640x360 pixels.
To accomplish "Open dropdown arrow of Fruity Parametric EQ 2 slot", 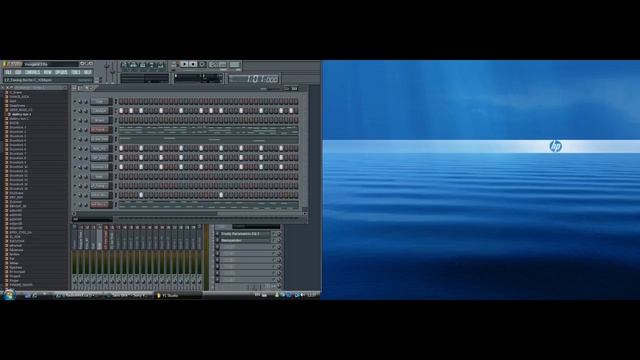I will [217, 234].
